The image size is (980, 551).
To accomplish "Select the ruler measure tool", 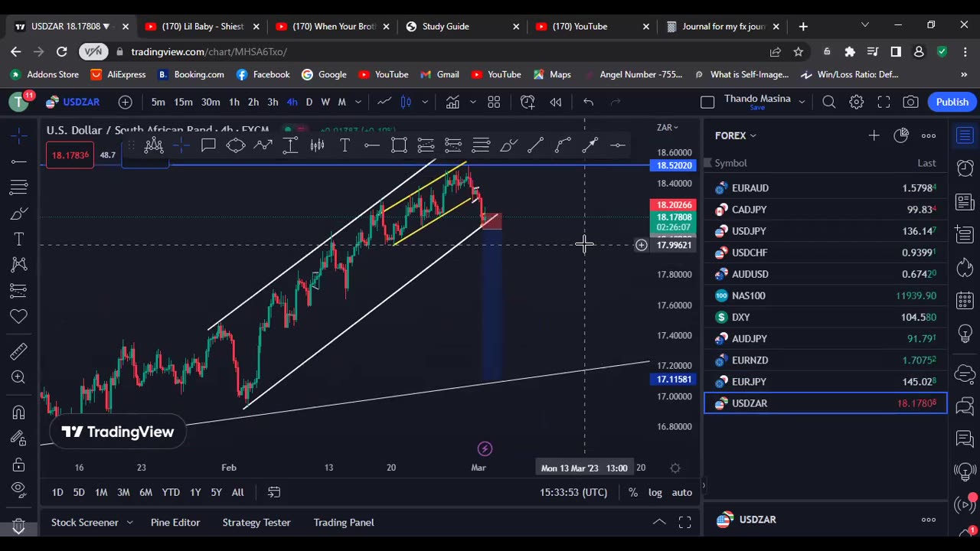I will point(19,351).
